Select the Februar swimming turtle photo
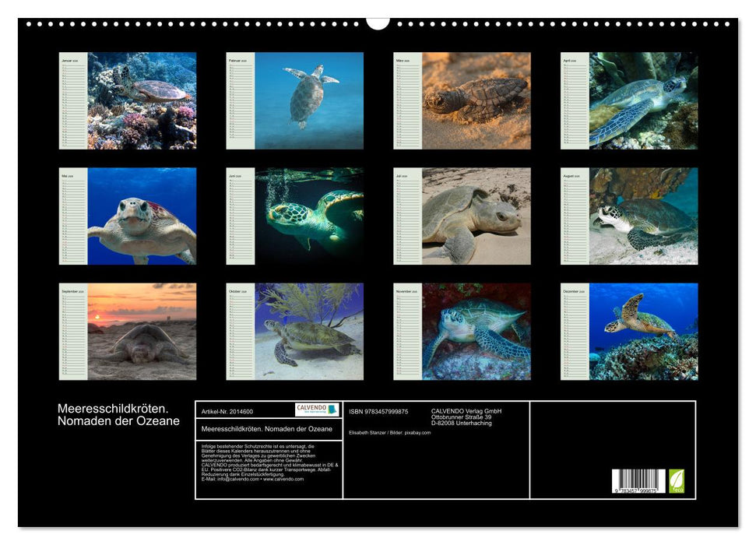 [x=308, y=100]
